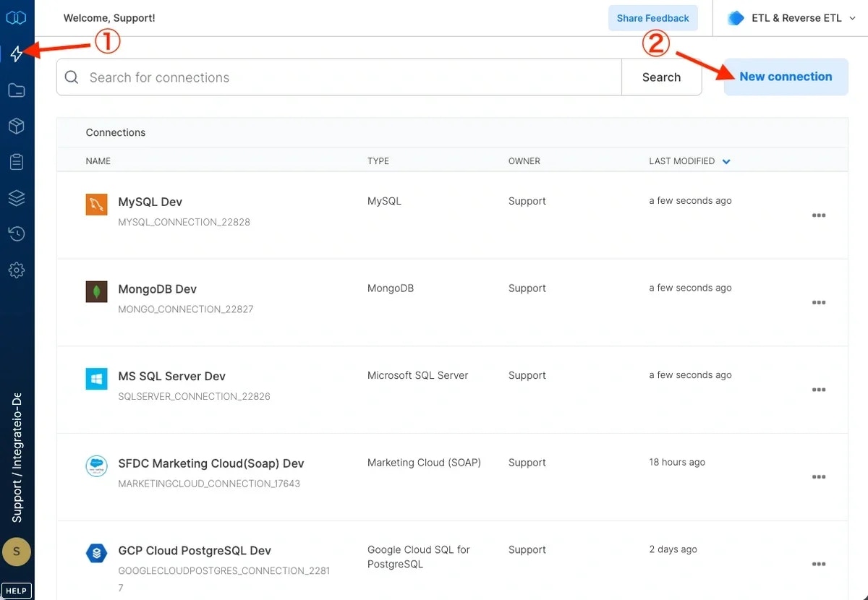Open the documentation book icon in the sidebar
The width and height of the screenshot is (868, 600).
(17, 17)
